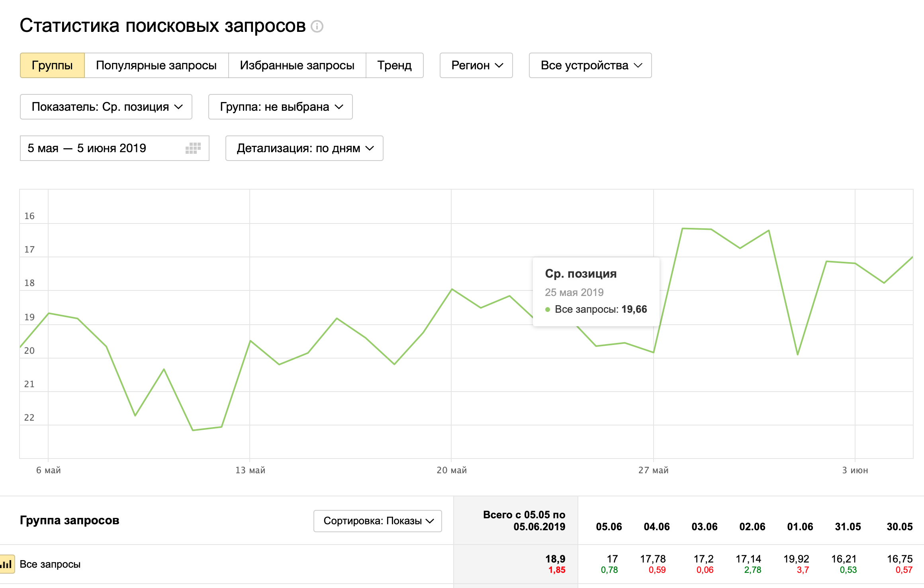
Task: Change Детализация: по дням setting
Action: coord(304,148)
